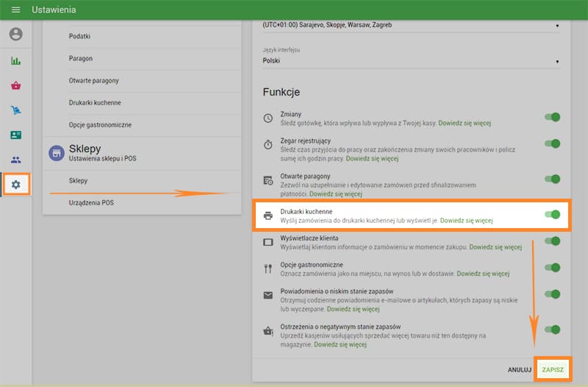Expand the timezone dropdown with Warsaw

pos(411,25)
